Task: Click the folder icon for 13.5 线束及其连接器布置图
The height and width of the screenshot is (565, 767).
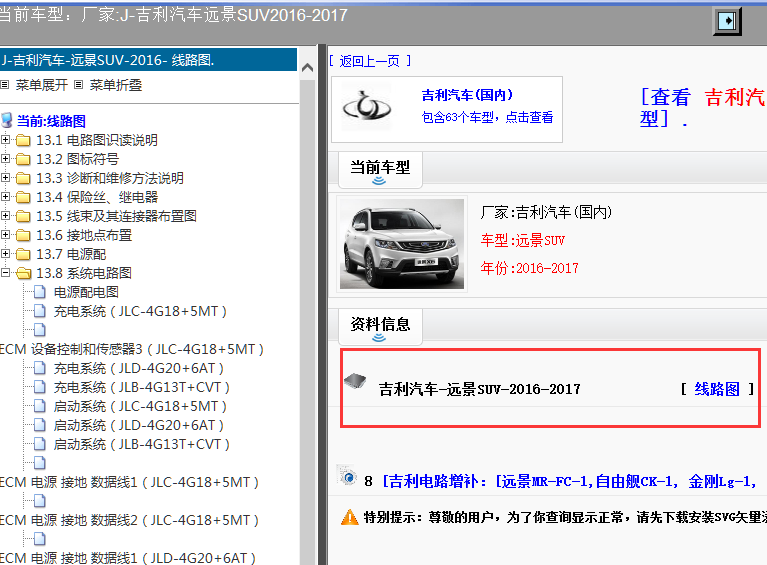Action: tap(23, 216)
